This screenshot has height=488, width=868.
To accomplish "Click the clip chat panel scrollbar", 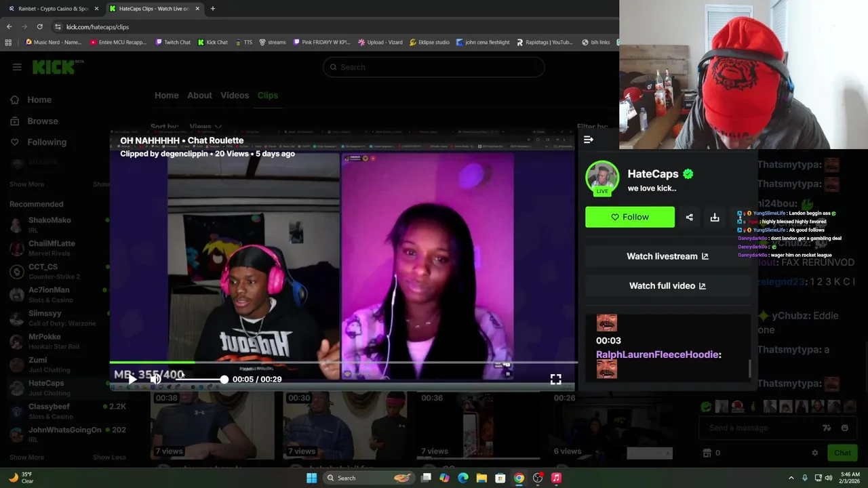I will coord(749,368).
